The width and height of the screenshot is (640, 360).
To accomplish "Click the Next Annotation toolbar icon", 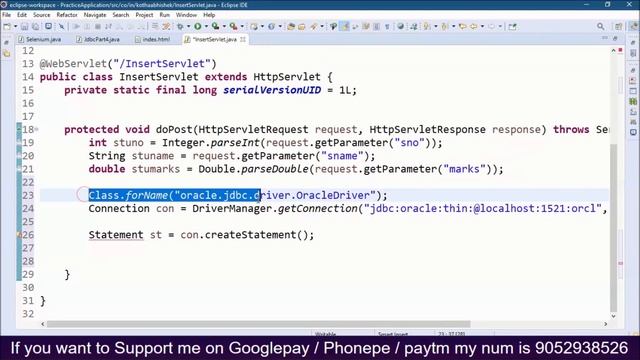I will click(427, 27).
